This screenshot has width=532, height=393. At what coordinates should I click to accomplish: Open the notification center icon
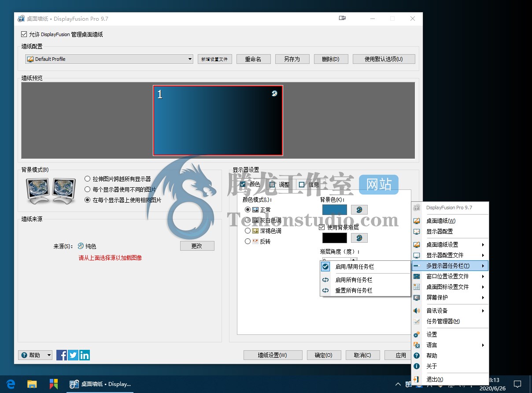(x=518, y=384)
